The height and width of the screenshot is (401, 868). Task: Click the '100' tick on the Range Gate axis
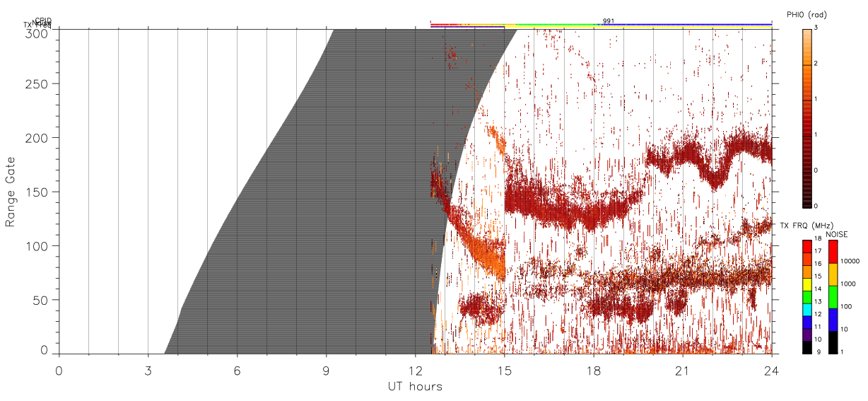click(x=37, y=246)
